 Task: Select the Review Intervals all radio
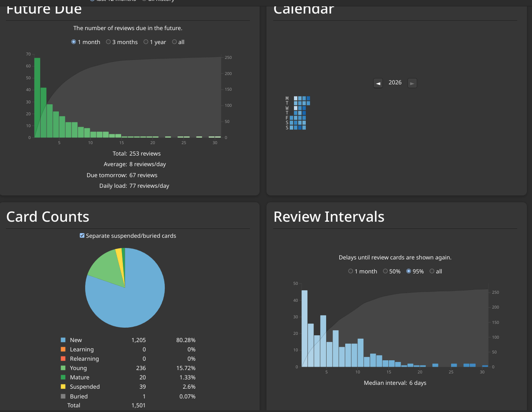click(432, 271)
